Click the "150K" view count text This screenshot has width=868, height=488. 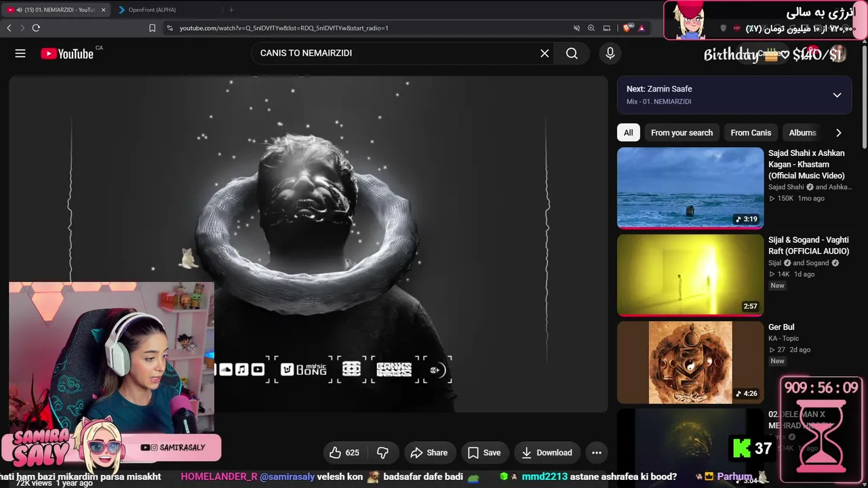785,199
